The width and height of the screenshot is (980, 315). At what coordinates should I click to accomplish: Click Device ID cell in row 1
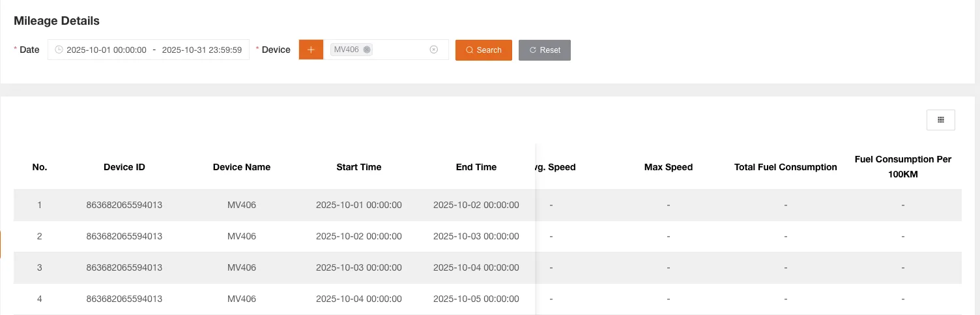(x=124, y=205)
